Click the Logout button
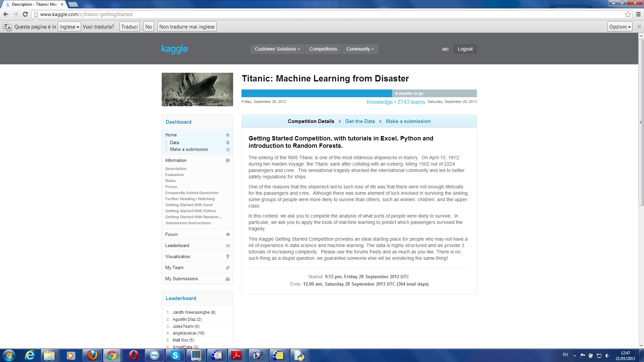644x362 pixels. coord(465,49)
